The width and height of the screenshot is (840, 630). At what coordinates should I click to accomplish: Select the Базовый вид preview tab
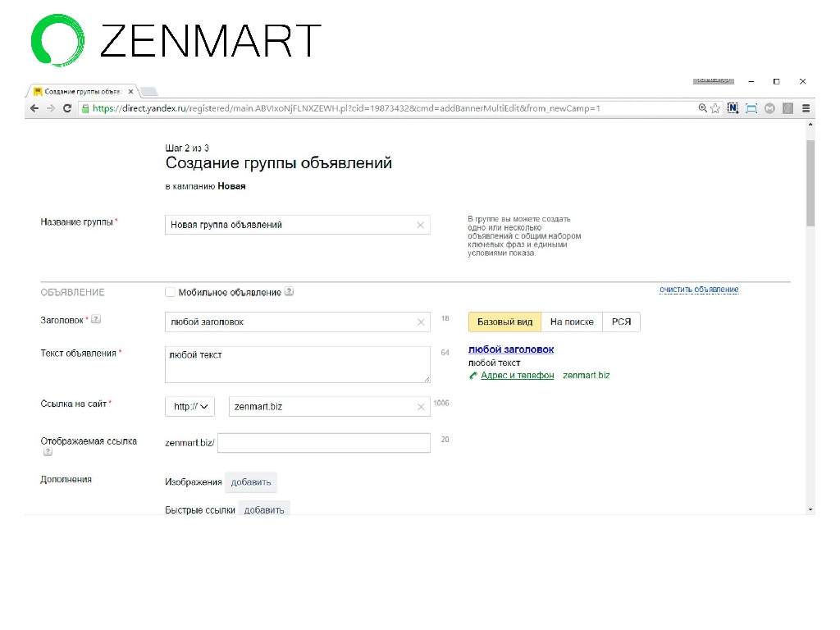(x=504, y=322)
